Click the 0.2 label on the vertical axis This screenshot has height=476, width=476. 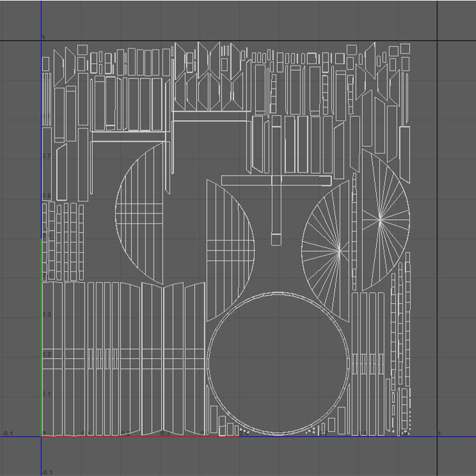coord(46,354)
